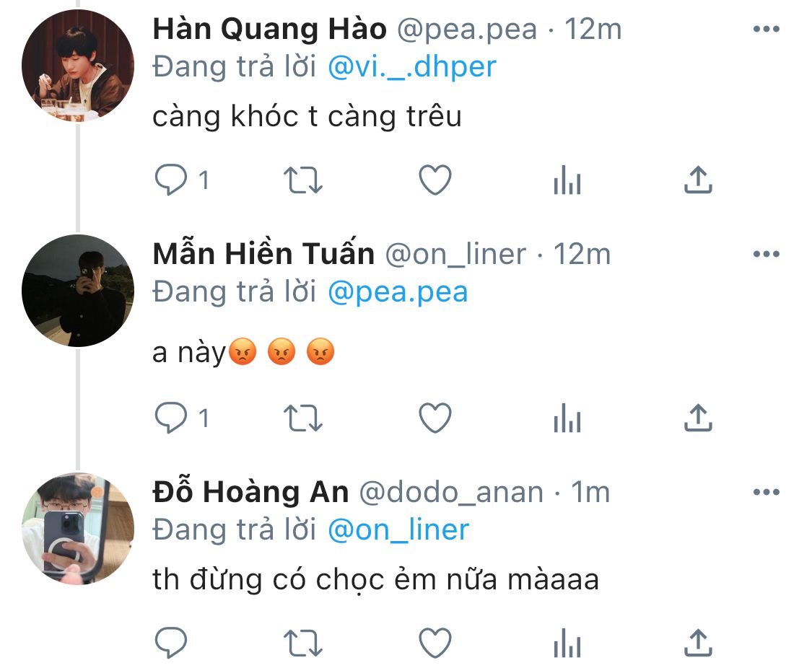Retweet Mẫn Hiền Tuấn's angry emoji tweet

pyautogui.click(x=302, y=418)
